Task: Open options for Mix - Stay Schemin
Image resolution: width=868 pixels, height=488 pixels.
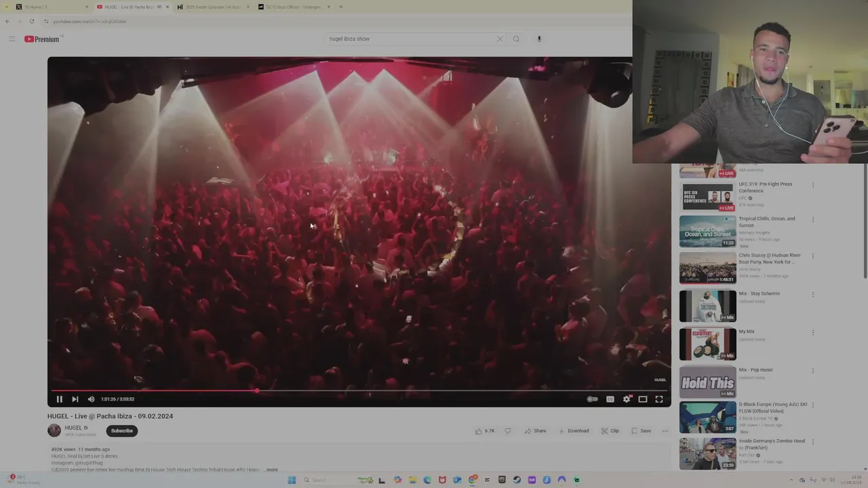Action: pyautogui.click(x=813, y=294)
